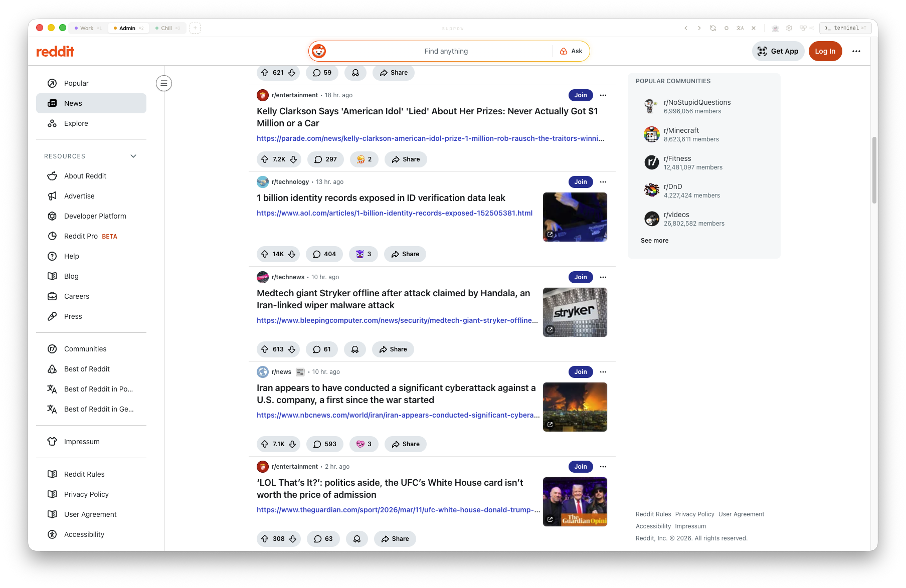Upvote the Kelly Clarkson post
The width and height of the screenshot is (906, 588).
pyautogui.click(x=264, y=159)
